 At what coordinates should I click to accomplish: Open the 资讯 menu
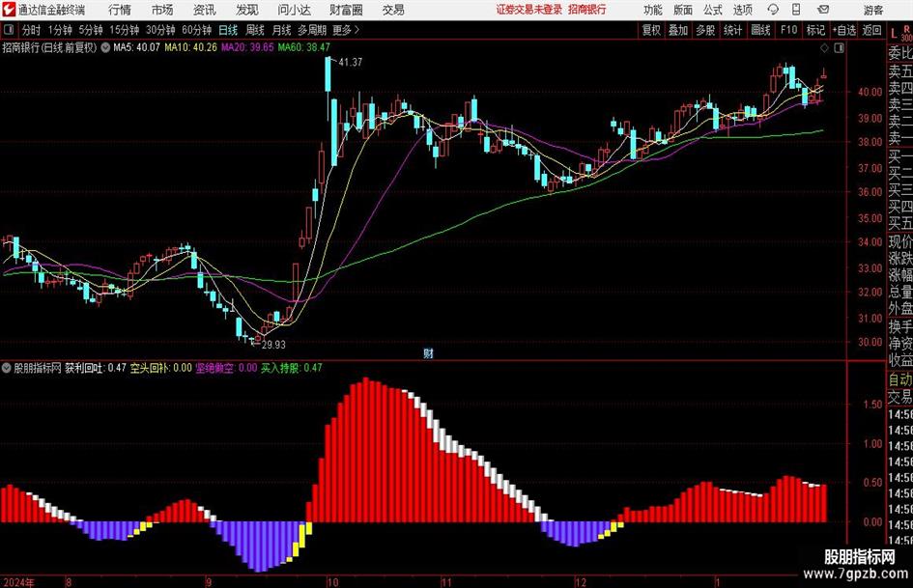(205, 10)
